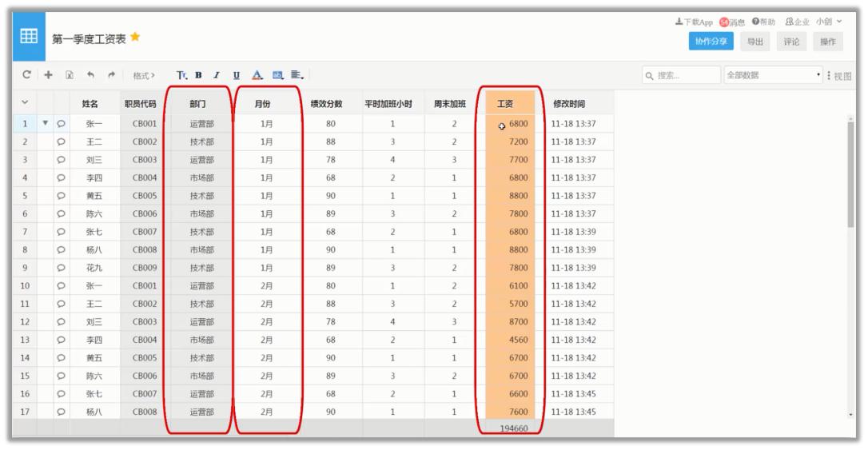
Task: Toggle bold formatting
Action: (x=198, y=75)
